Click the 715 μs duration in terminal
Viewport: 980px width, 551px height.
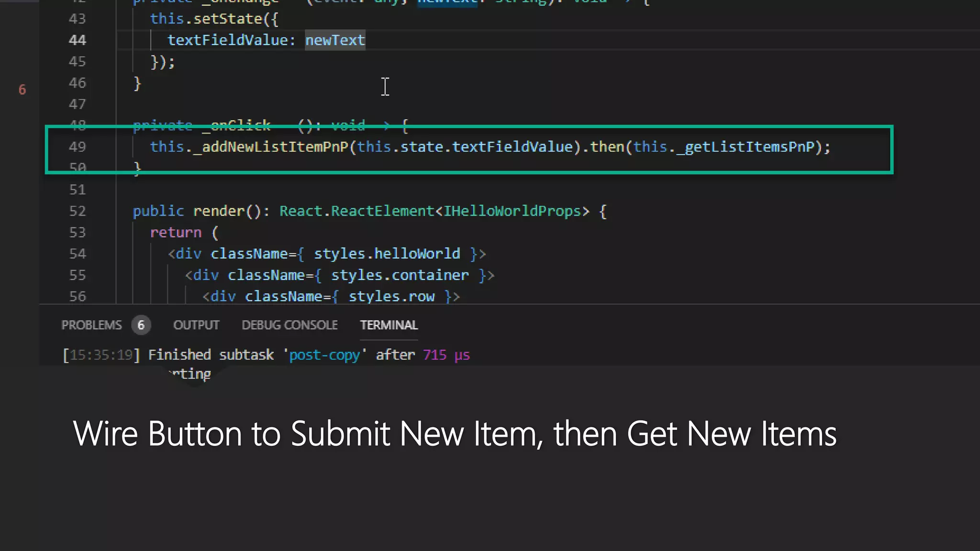[x=446, y=355]
